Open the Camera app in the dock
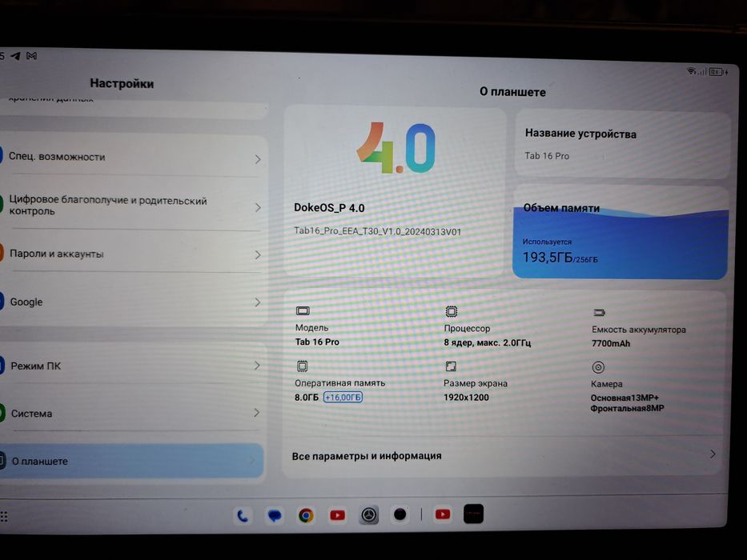Viewport: 747px width, 560px height. click(400, 514)
